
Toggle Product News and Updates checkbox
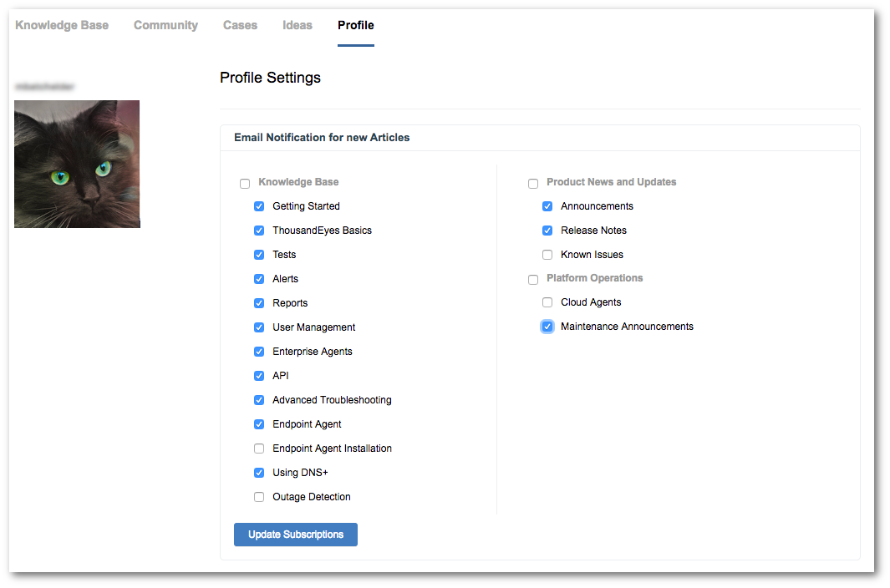[533, 183]
